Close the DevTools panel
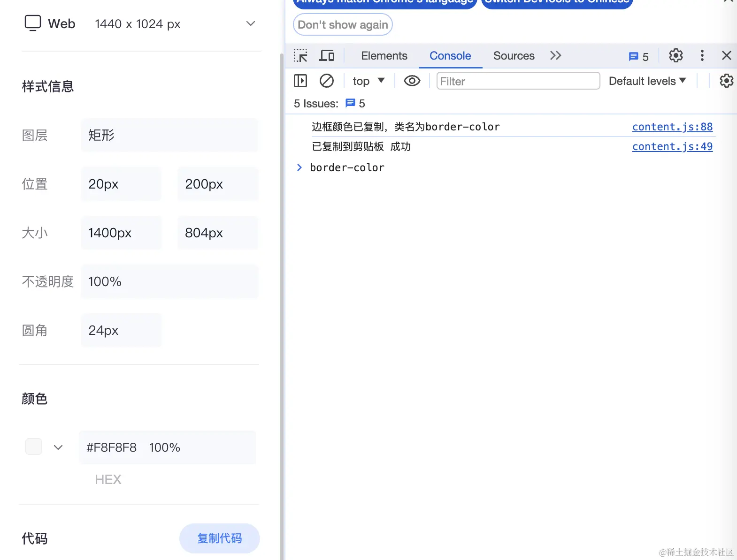Viewport: 737px width, 560px height. (x=726, y=56)
